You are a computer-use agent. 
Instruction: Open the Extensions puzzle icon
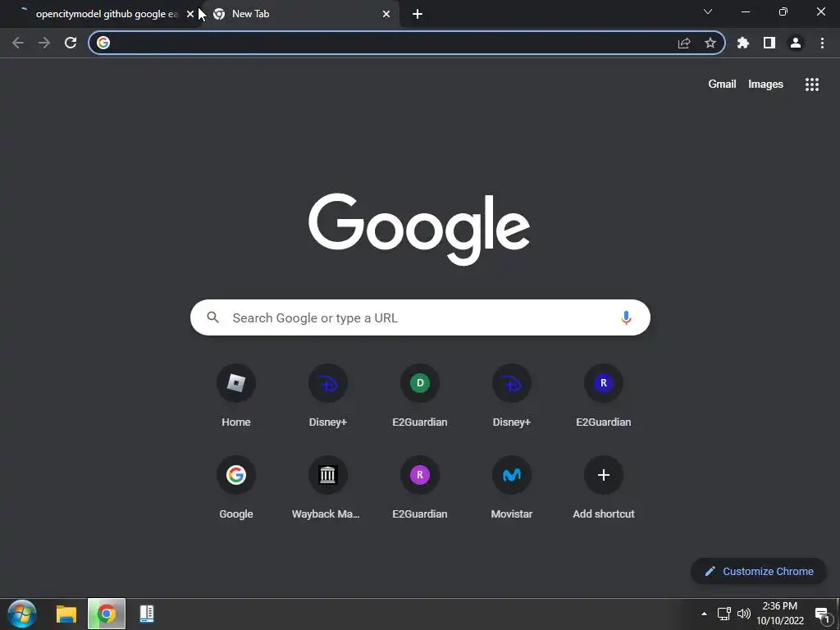click(743, 43)
